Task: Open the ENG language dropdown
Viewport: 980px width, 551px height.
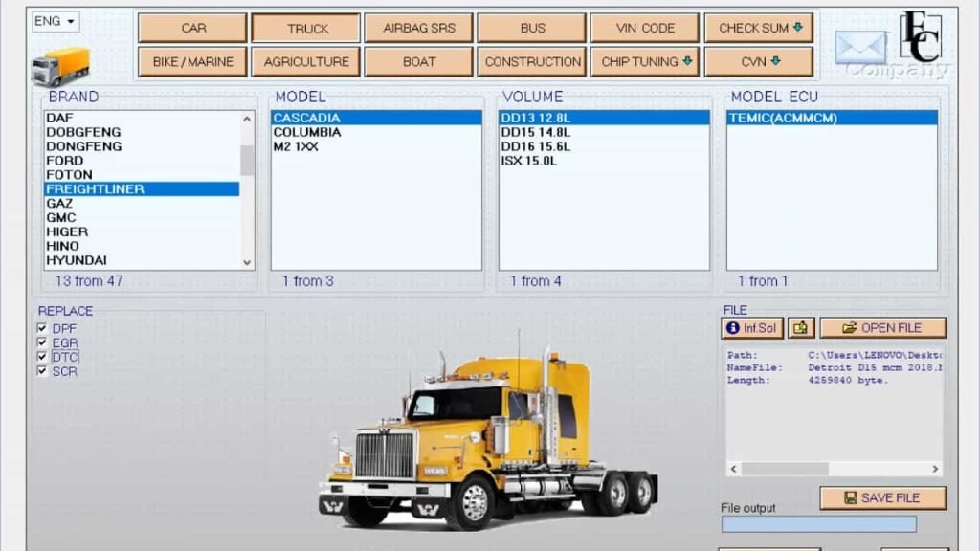Action: (56, 21)
